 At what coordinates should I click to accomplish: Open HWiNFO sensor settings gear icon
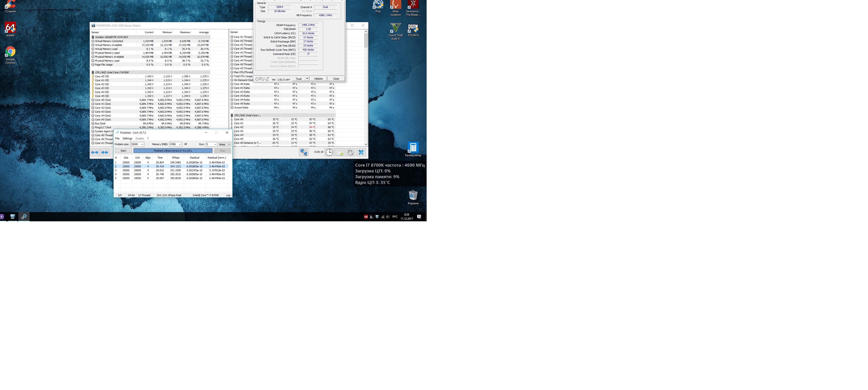tap(350, 152)
